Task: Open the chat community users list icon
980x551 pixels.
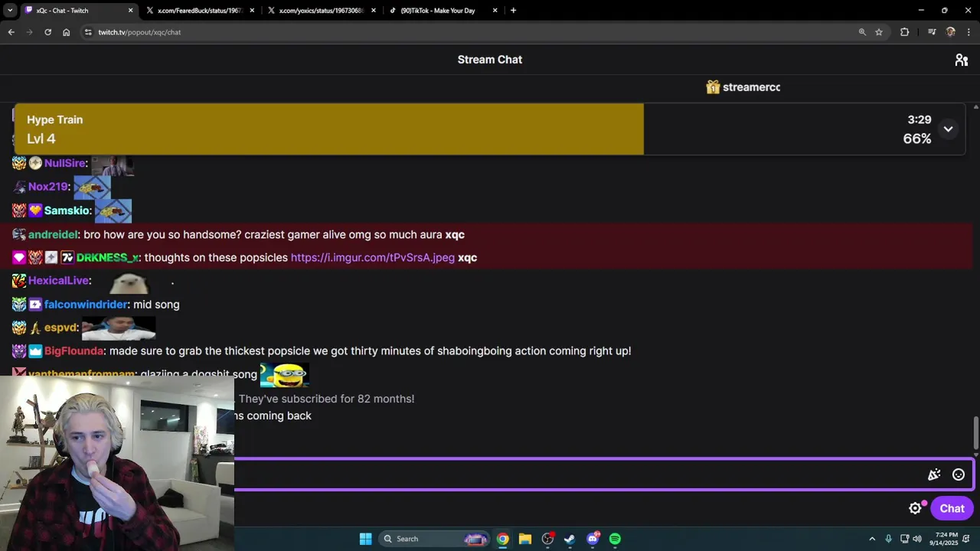Action: [x=962, y=60]
